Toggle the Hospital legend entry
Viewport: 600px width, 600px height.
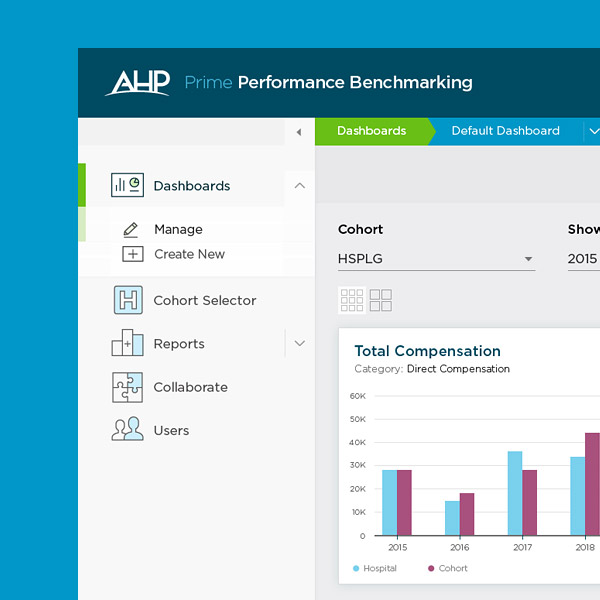375,568
